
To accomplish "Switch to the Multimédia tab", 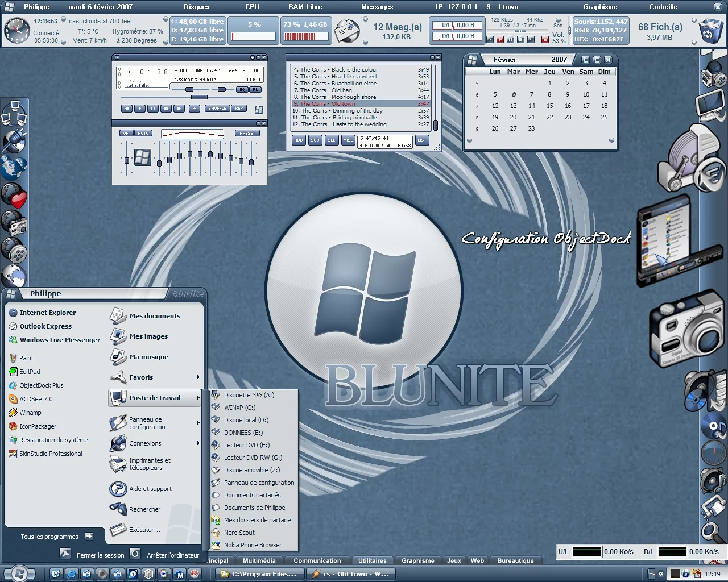I will [259, 560].
